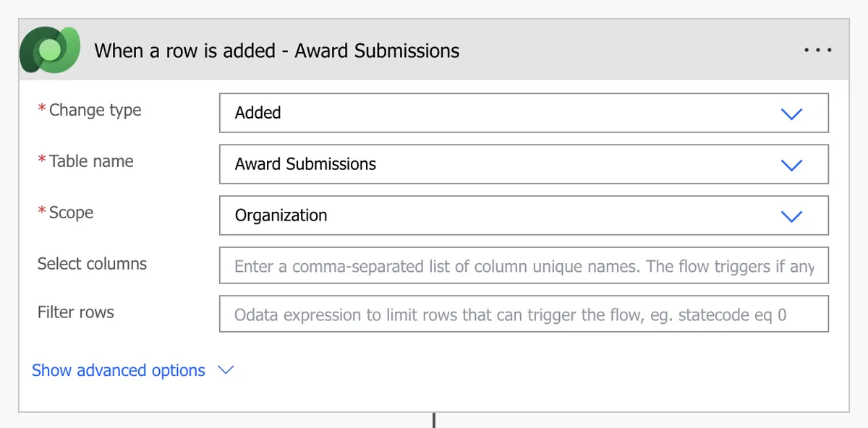Click the Dataverse connector icon in header
868x428 pixels.
coord(50,51)
